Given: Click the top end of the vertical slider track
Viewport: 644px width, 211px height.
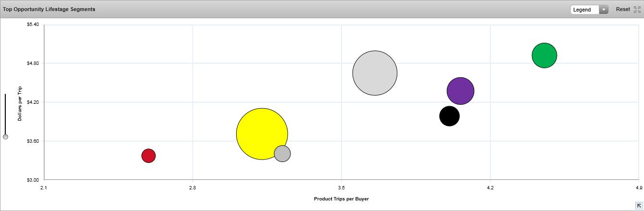Looking at the screenshot, I should point(5,95).
